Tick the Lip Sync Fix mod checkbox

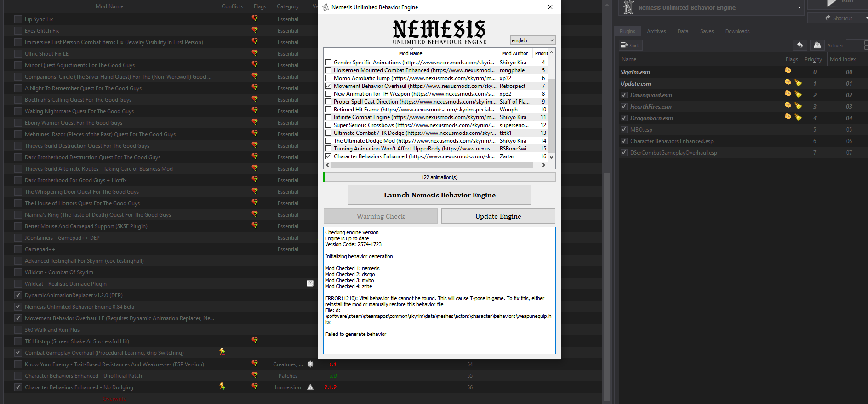pyautogui.click(x=18, y=19)
